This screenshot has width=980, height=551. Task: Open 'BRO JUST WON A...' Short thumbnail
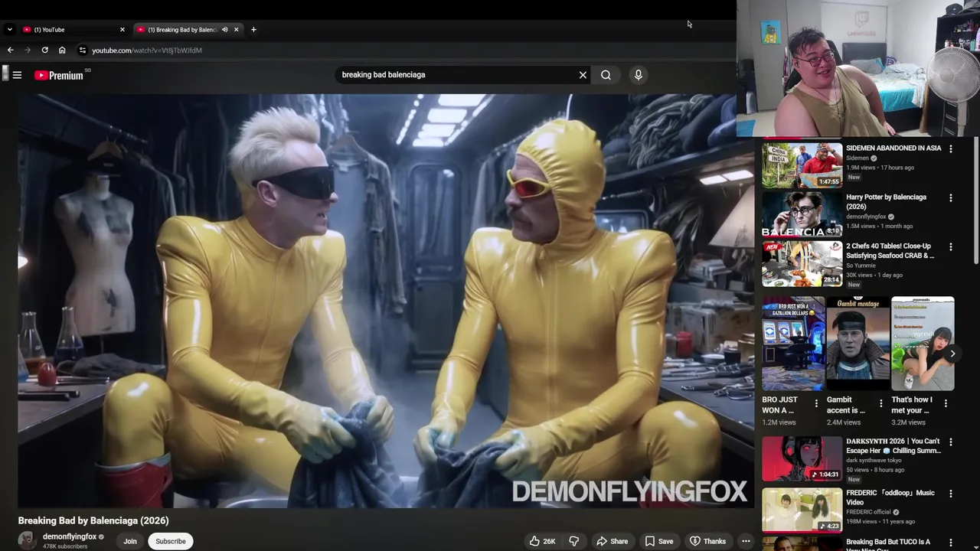click(x=793, y=344)
